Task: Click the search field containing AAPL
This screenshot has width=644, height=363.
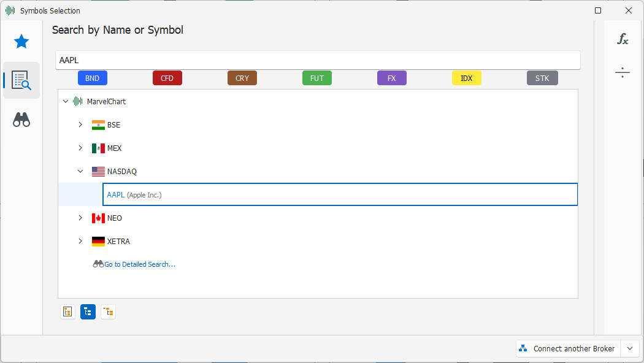Action: tap(318, 60)
